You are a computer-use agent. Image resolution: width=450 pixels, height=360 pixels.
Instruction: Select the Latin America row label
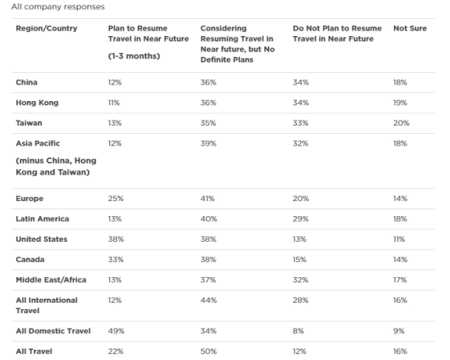point(42,219)
